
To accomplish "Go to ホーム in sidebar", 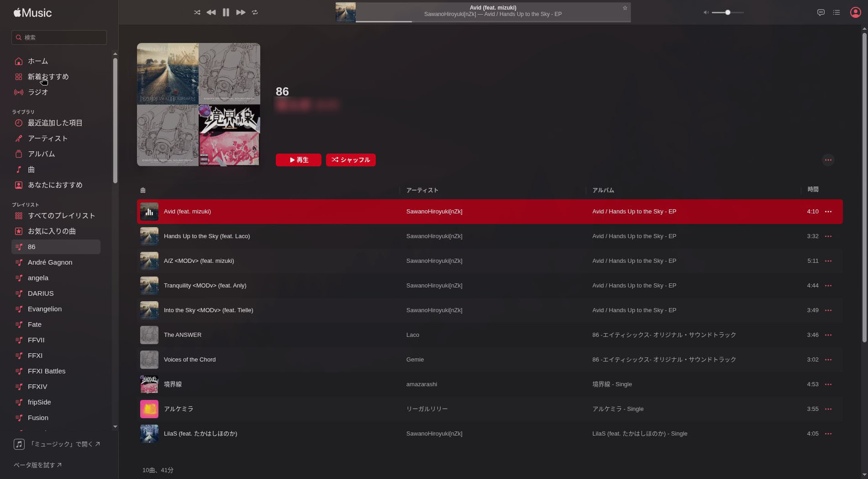I will pos(37,61).
